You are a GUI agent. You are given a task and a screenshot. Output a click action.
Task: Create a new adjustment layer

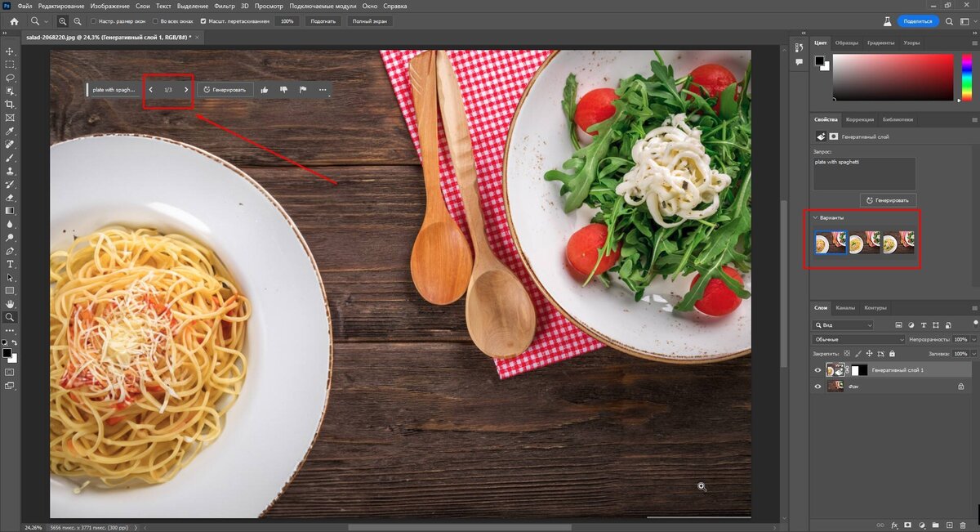coord(921,524)
